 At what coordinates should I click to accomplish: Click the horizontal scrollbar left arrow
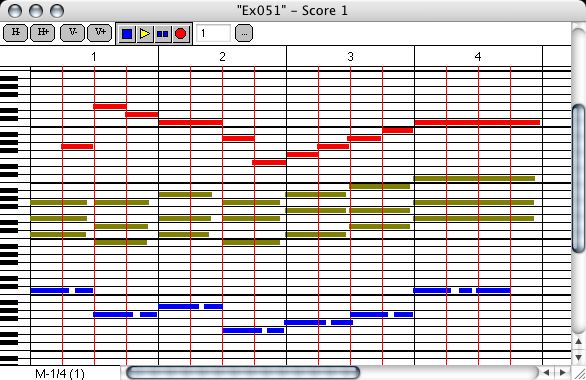[x=546, y=373]
